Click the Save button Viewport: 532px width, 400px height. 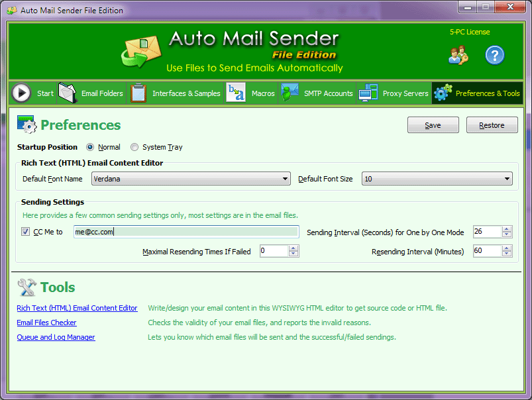coord(433,125)
